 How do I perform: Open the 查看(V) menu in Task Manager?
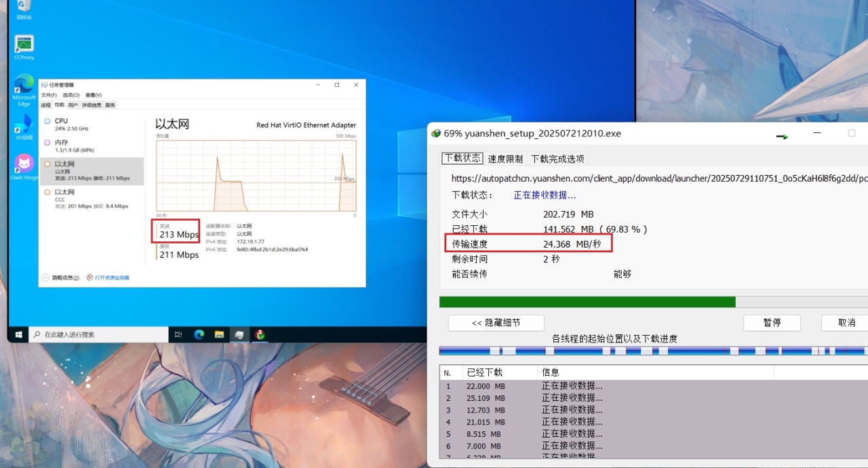tap(94, 95)
